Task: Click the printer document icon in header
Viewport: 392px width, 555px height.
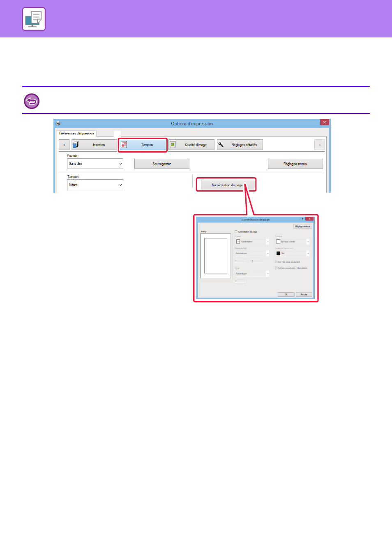Action: 34,19
